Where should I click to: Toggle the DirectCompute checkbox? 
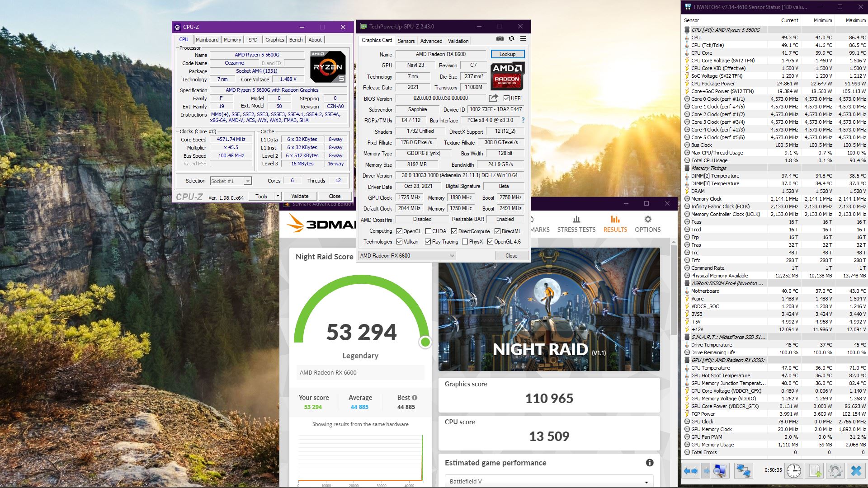coord(454,231)
